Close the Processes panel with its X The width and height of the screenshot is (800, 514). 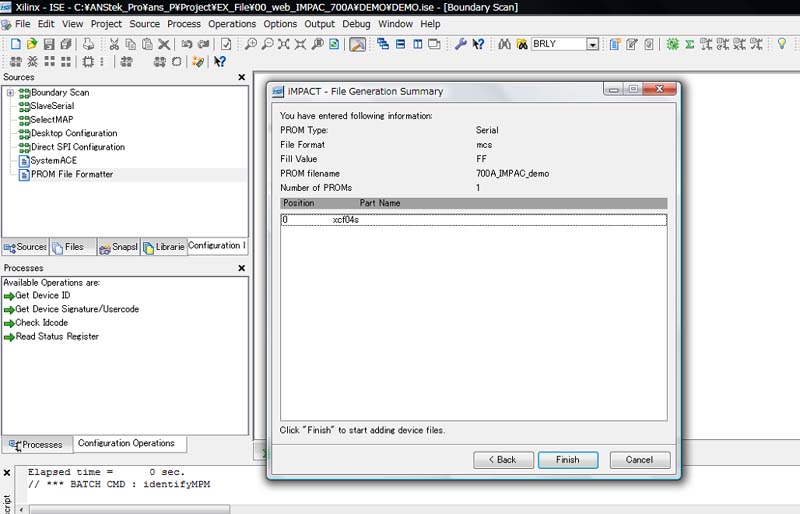pos(242,268)
